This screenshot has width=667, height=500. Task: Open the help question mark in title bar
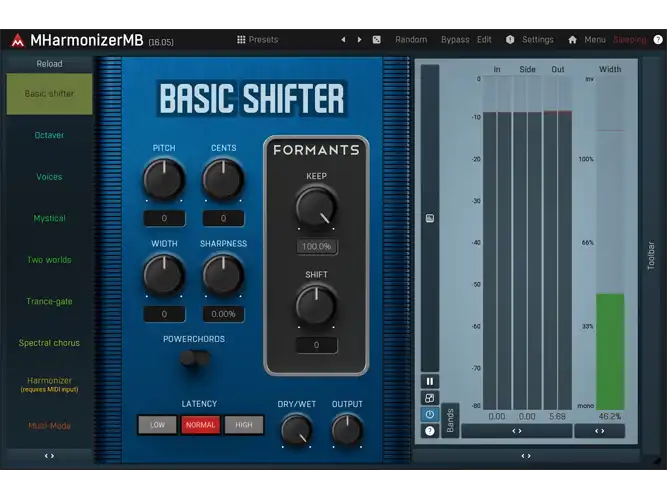[x=658, y=40]
